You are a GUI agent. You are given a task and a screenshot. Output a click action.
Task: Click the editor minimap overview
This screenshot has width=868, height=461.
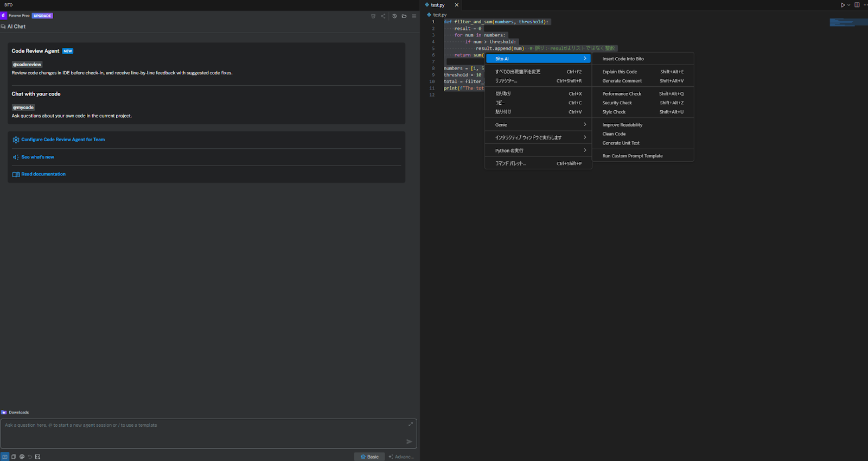(x=848, y=22)
